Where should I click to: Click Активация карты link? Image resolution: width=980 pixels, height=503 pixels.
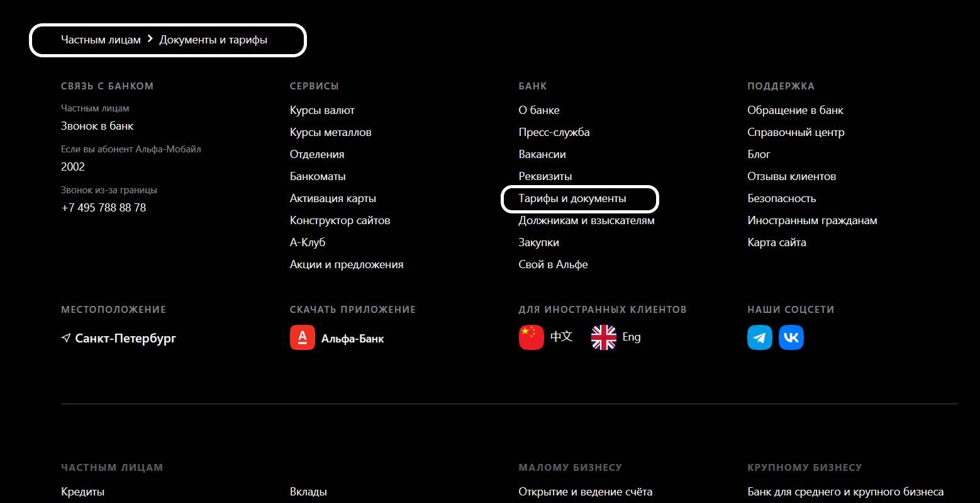(333, 198)
